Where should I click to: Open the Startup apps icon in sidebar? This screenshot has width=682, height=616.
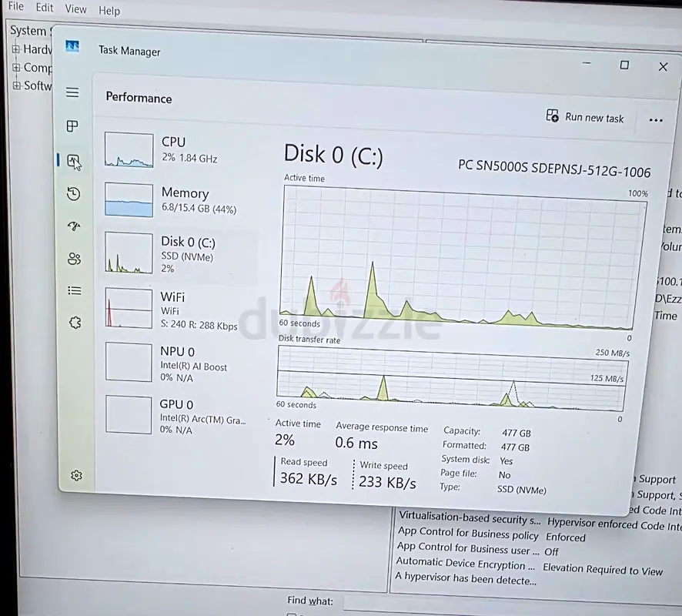[x=74, y=226]
